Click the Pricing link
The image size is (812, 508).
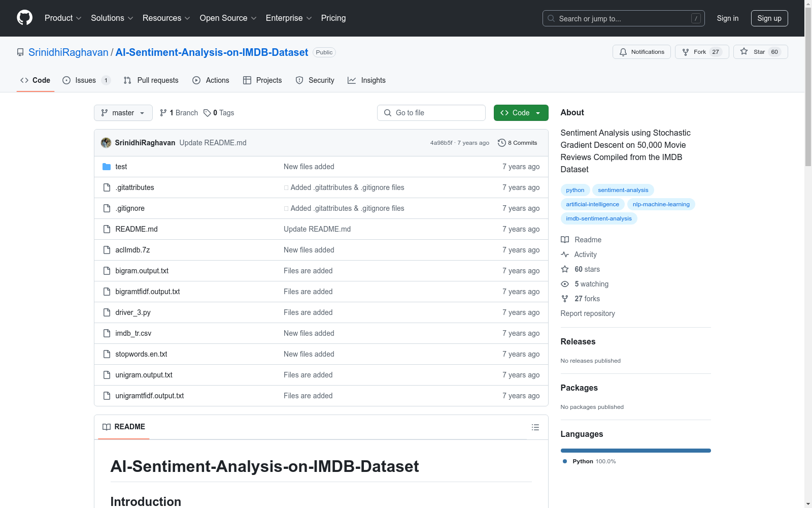(333, 18)
